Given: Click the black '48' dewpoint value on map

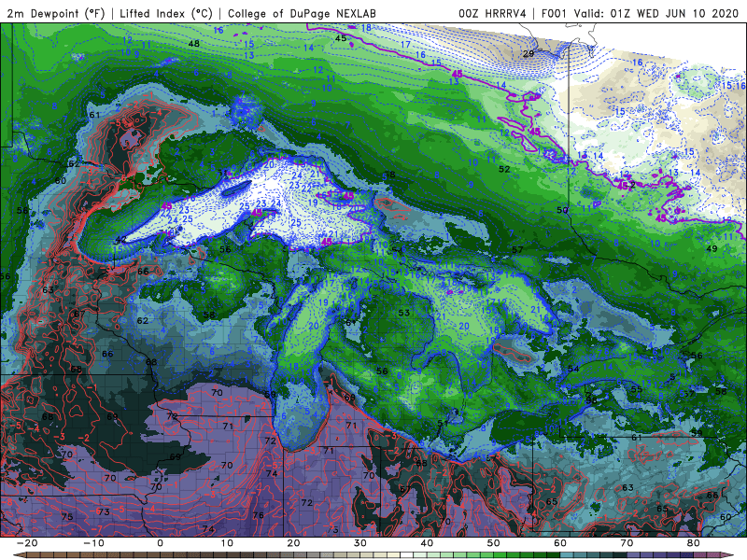Looking at the screenshot, I should coord(194,43).
